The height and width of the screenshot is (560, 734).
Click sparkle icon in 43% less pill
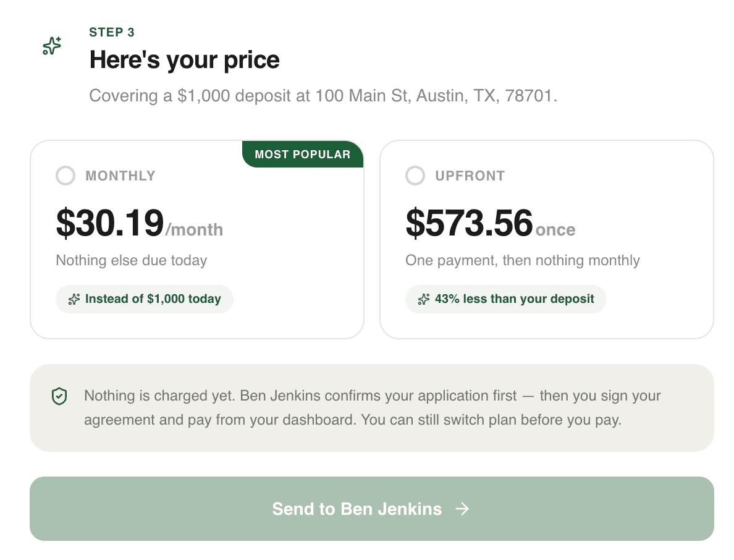coord(424,299)
